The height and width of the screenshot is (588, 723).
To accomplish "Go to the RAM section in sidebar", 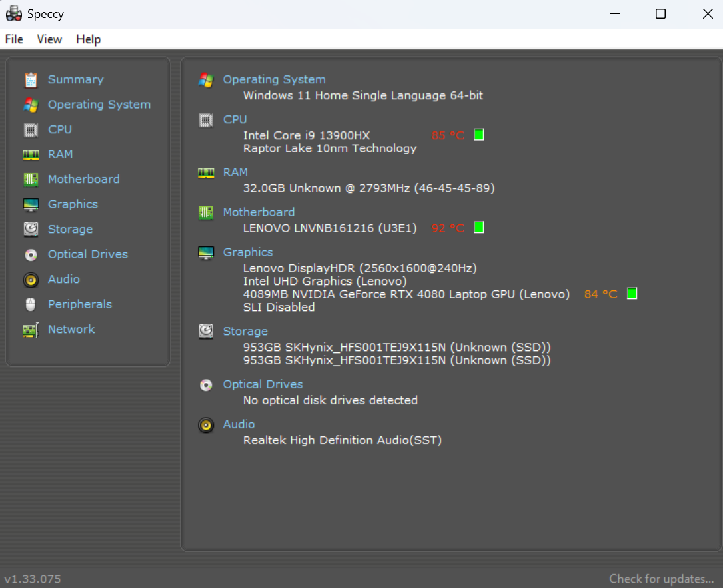I will pyautogui.click(x=61, y=154).
